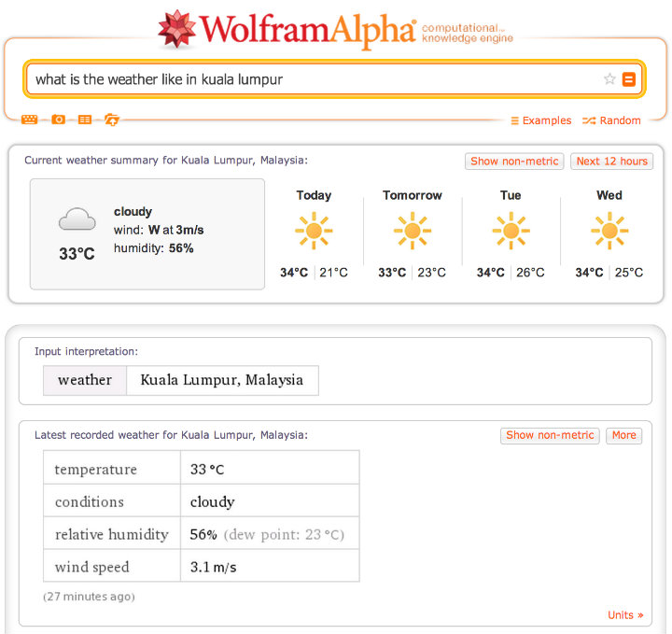Click the 'cloudy' value in the conditions row
Screen dimensions: 672x634
[212, 502]
